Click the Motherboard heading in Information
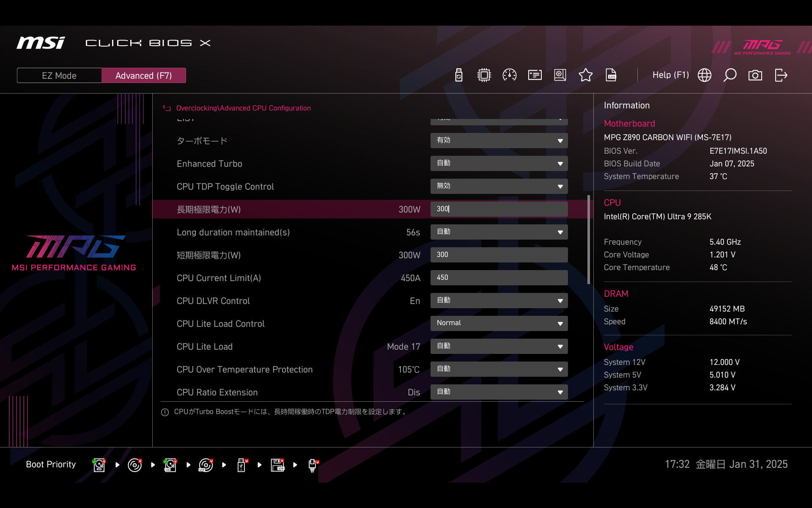The image size is (812, 508). tap(629, 124)
